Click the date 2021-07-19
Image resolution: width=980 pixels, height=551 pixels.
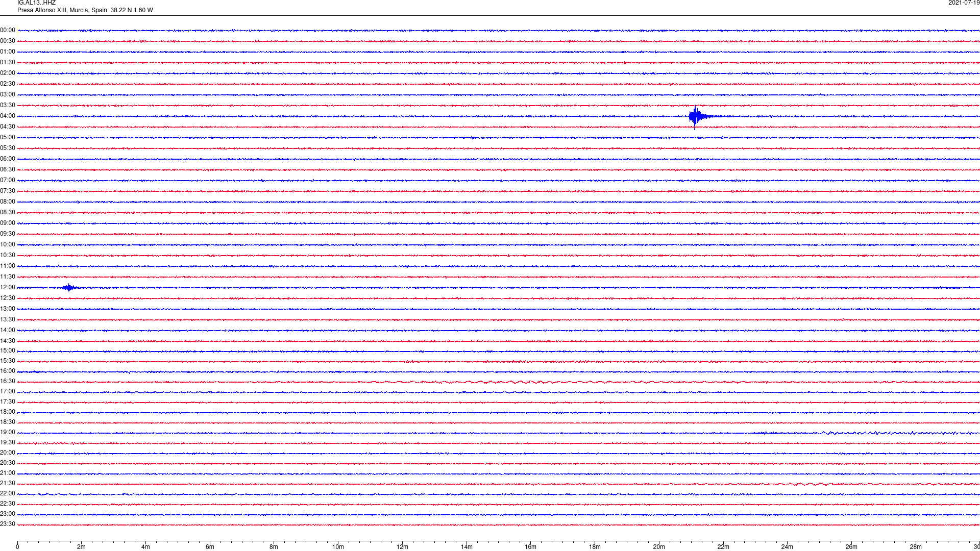pyautogui.click(x=964, y=3)
